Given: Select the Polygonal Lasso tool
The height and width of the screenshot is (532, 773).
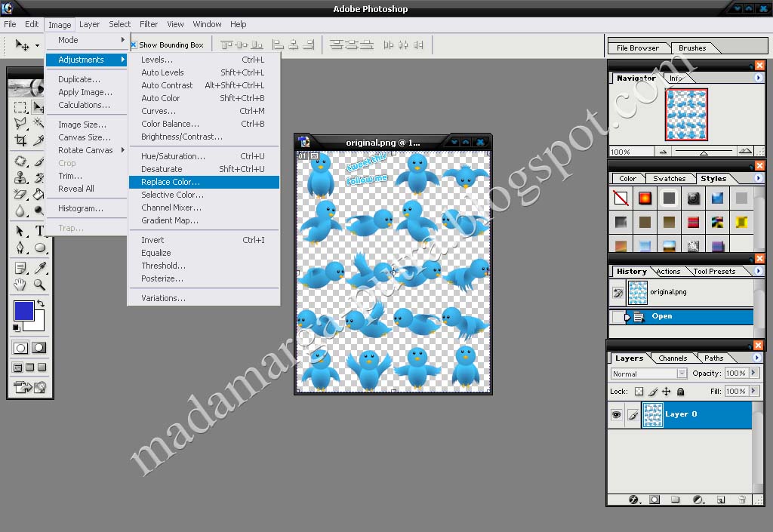Looking at the screenshot, I should [20, 123].
